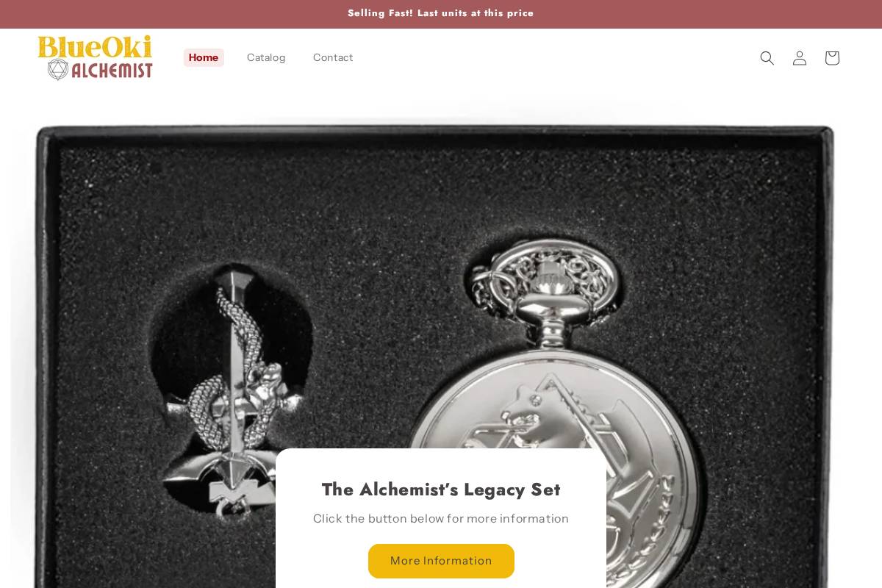This screenshot has width=882, height=588.
Task: Open the Catalog menu item
Action: [x=266, y=57]
